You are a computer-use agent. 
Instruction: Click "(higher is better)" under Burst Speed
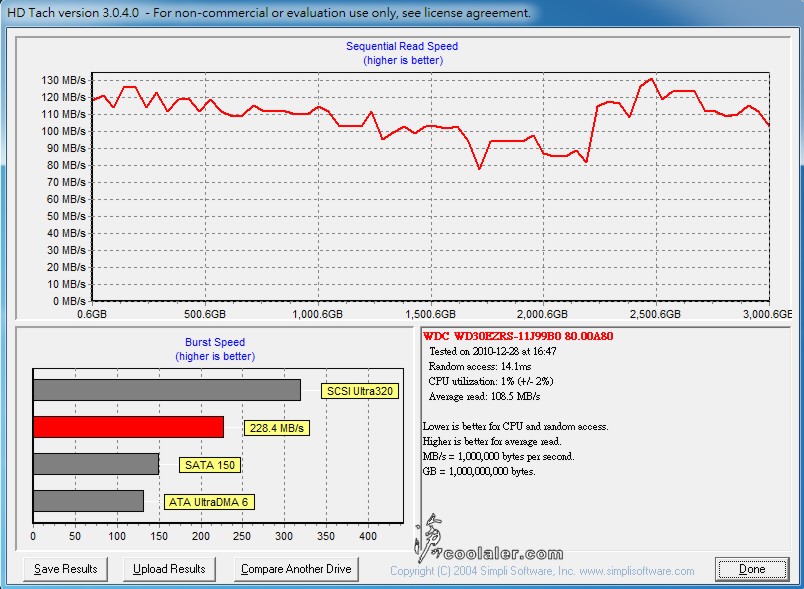tap(215, 356)
